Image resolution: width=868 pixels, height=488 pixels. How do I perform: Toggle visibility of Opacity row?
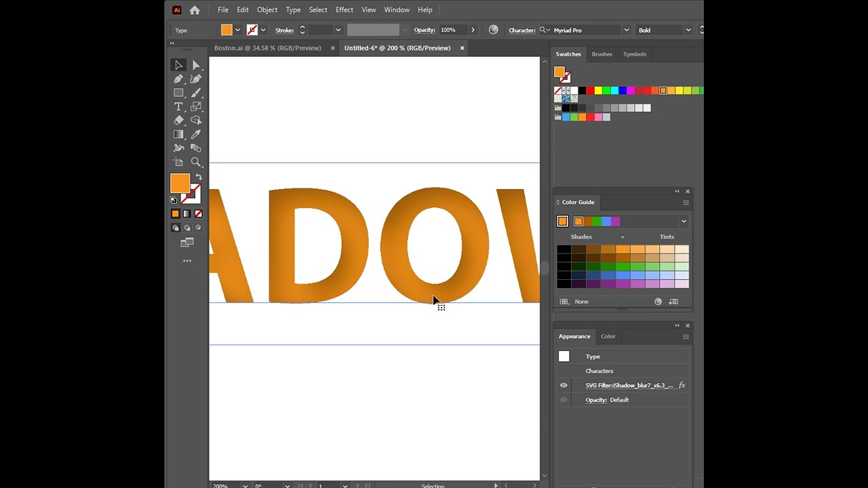tap(564, 400)
